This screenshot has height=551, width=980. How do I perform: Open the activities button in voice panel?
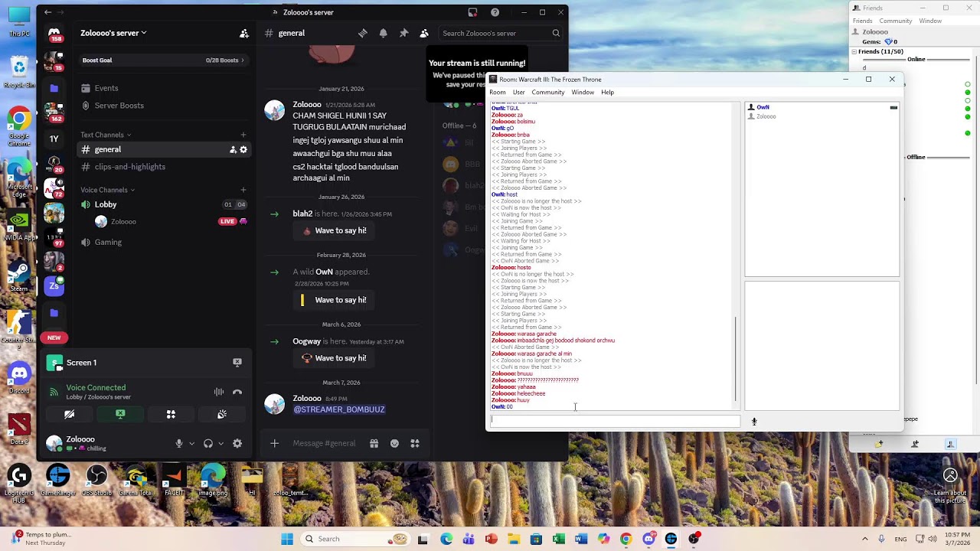click(x=171, y=414)
